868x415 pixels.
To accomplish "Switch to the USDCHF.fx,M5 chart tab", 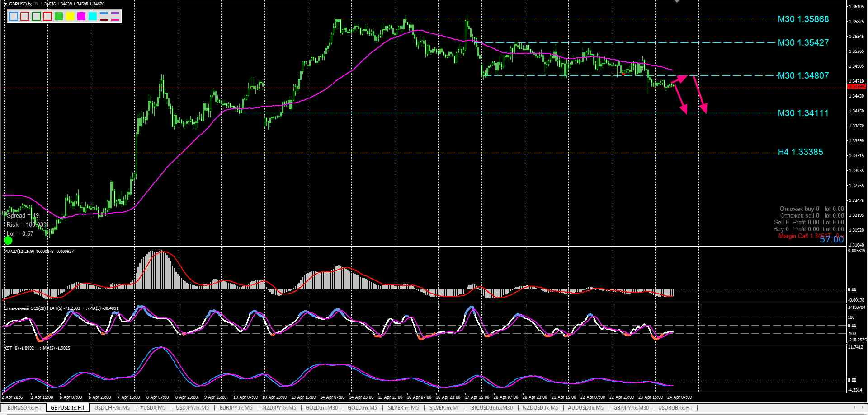I will [112, 408].
